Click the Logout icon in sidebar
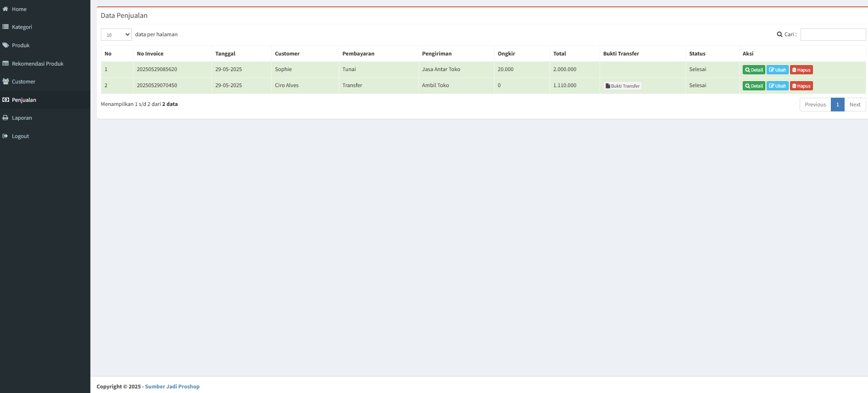 (6, 136)
